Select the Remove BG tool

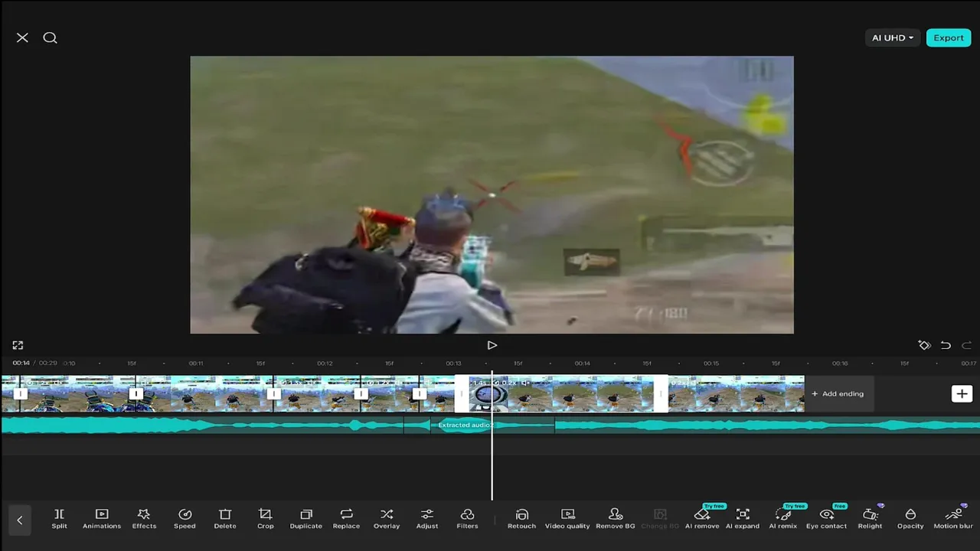tap(616, 518)
